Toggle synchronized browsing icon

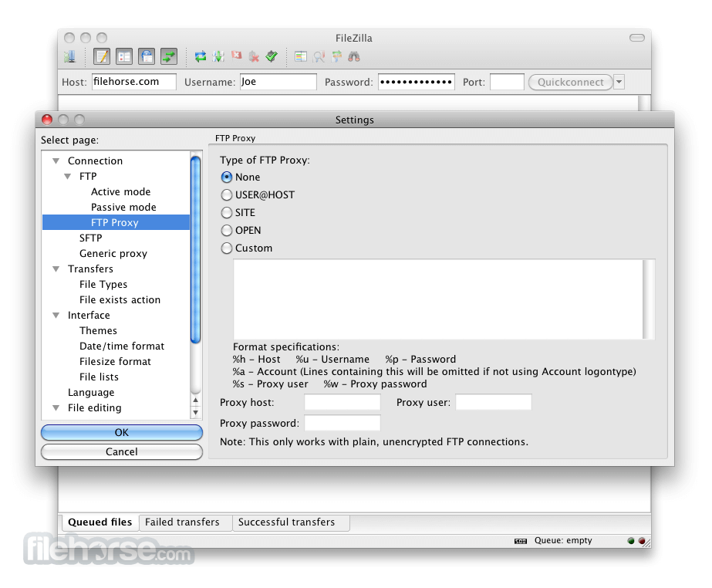tap(336, 57)
